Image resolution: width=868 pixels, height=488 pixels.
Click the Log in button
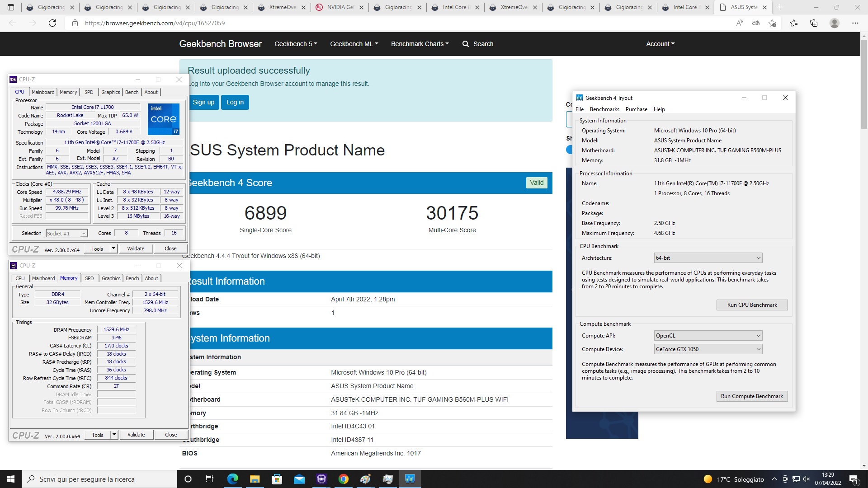pyautogui.click(x=235, y=102)
